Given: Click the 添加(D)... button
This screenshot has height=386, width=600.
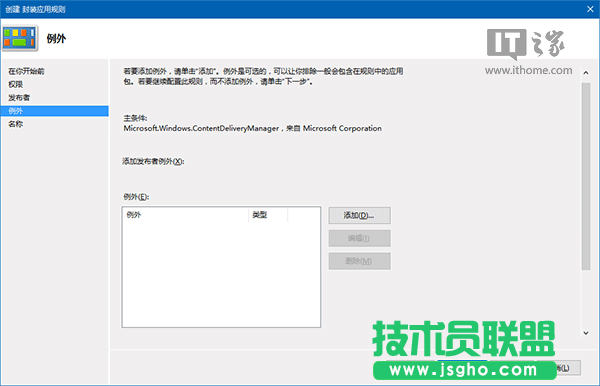Looking at the screenshot, I should [x=359, y=215].
